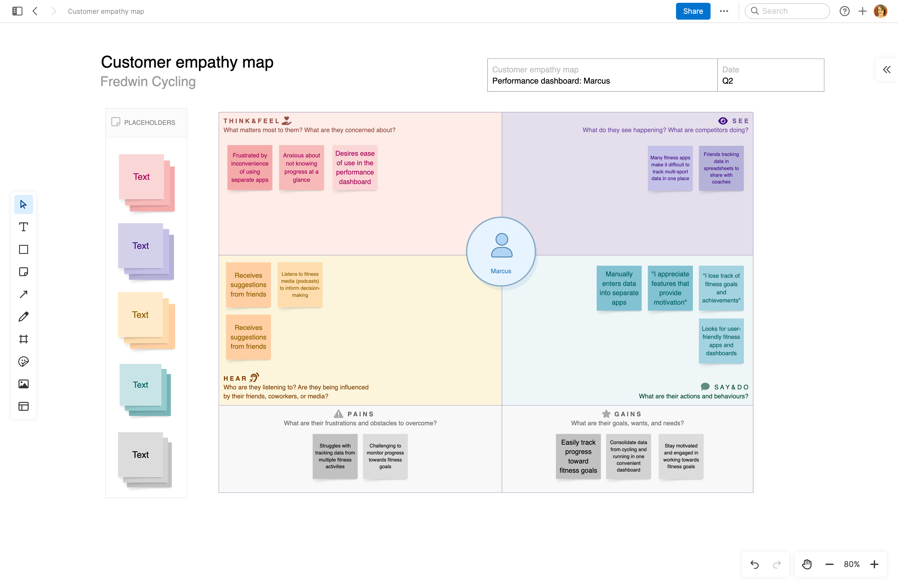898x588 pixels.
Task: Click the 80% zoom level indicator
Action: click(x=852, y=564)
